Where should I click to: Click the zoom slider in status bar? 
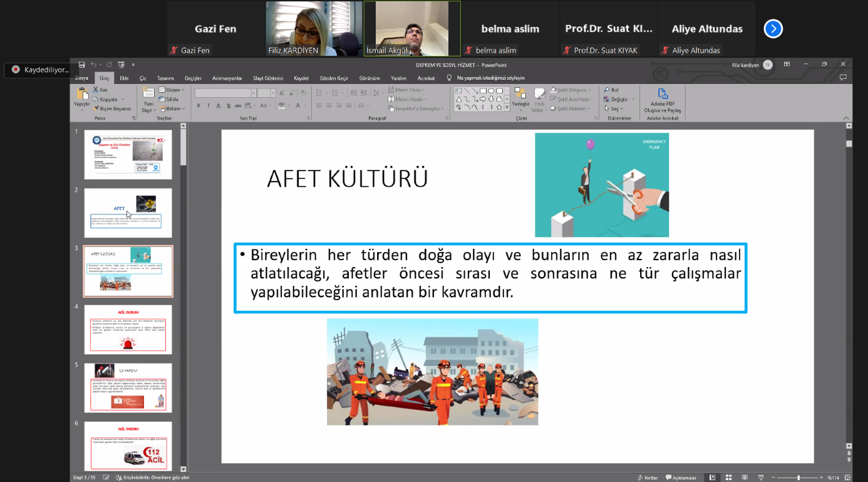(x=798, y=478)
